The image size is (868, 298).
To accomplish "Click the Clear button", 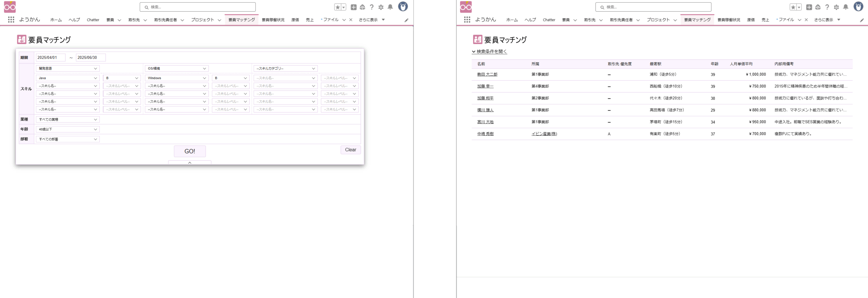I will tap(350, 150).
